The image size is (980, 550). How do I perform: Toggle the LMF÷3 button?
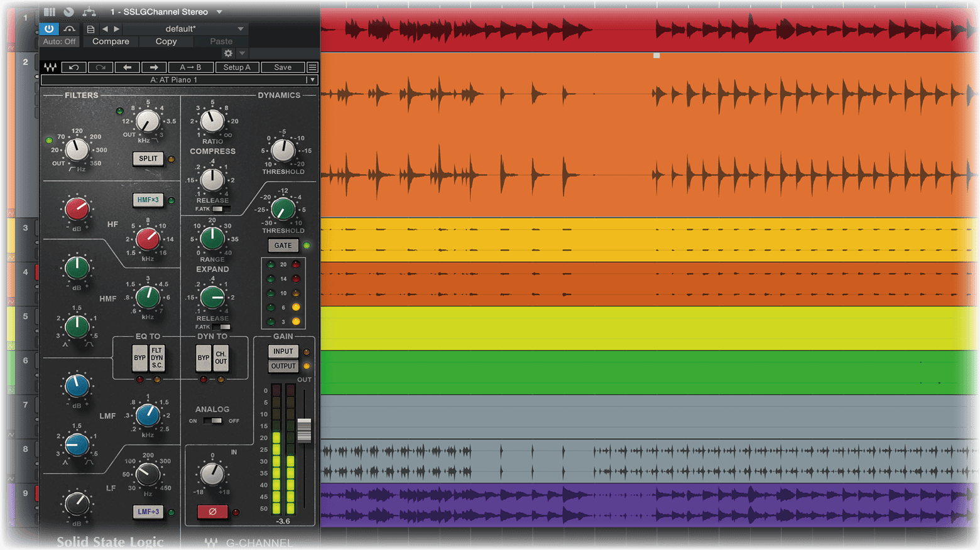(x=148, y=512)
